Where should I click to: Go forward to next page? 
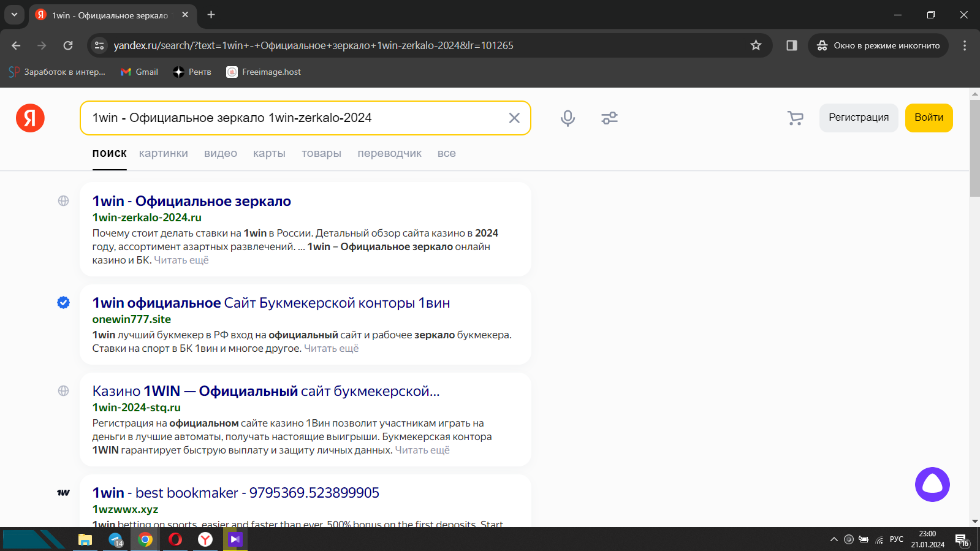tap(42, 45)
